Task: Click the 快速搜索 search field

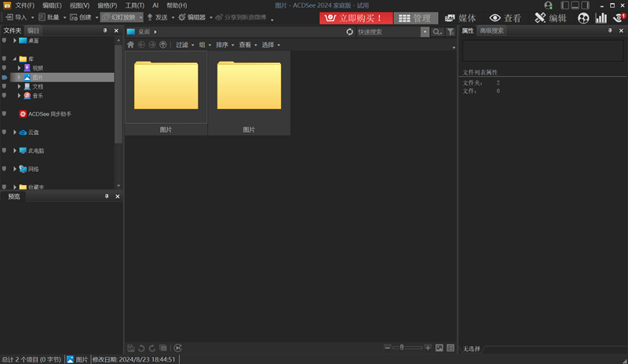Action: pyautogui.click(x=387, y=32)
